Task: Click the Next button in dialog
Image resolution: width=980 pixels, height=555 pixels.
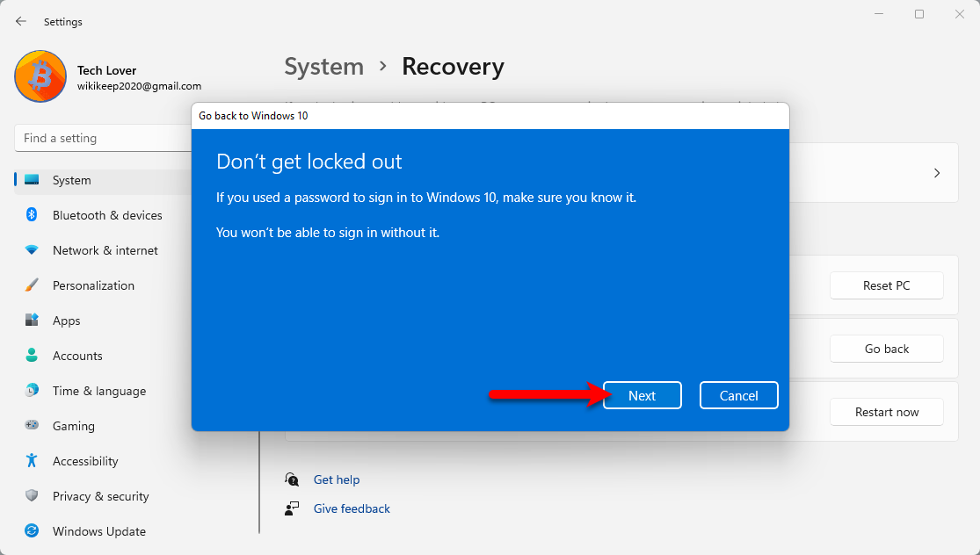Action: [x=642, y=395]
